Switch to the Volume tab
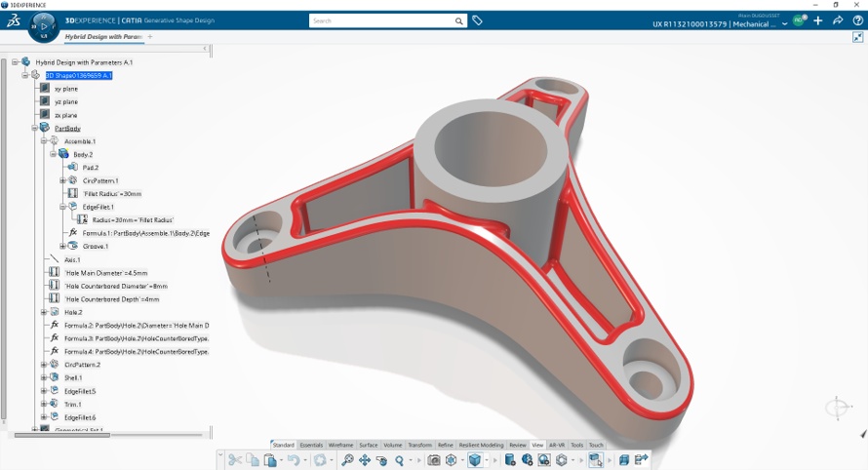 392,445
